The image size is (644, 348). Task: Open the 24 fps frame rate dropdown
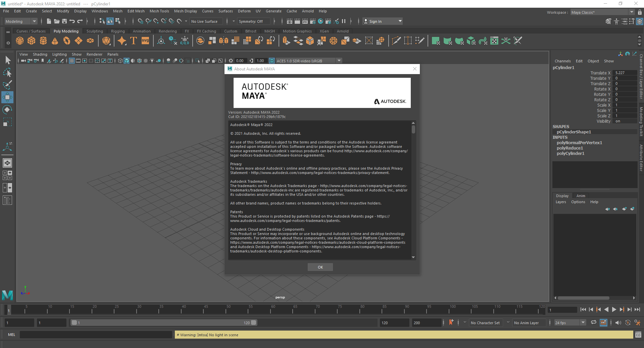point(570,323)
